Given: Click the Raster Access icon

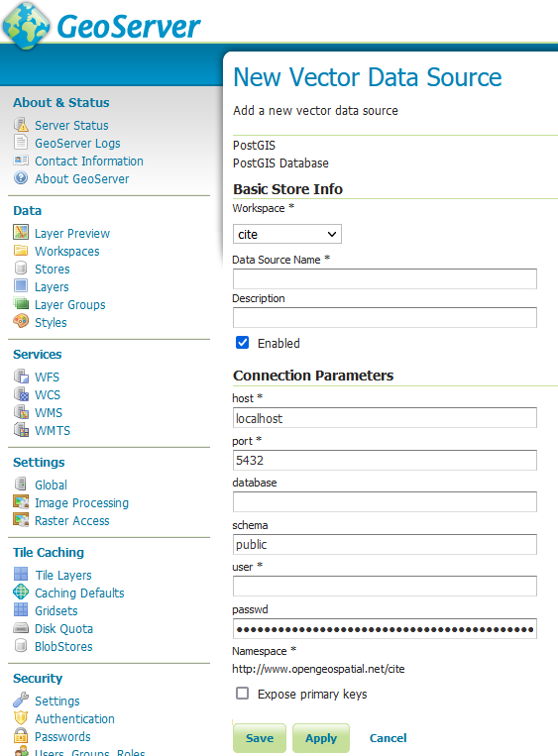Looking at the screenshot, I should tap(21, 520).
